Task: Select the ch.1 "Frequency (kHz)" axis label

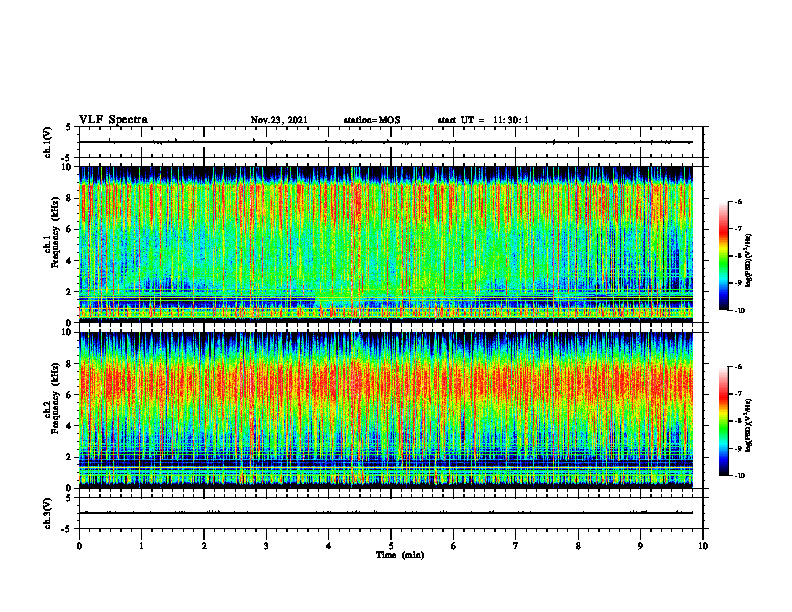Action: (55, 233)
